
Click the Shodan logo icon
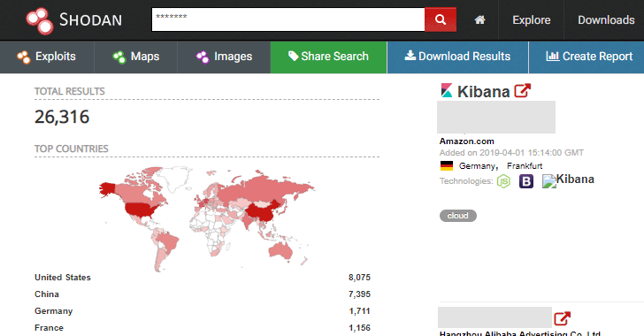[40, 20]
